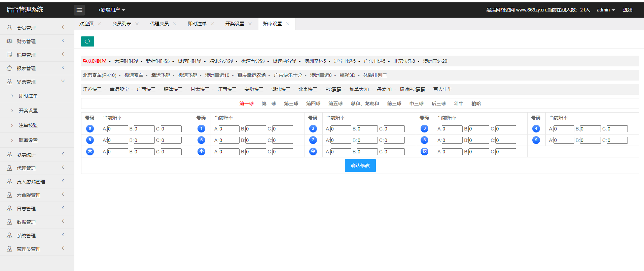Close the 会员列表 tab
Viewport: 644px width, 271px height.
click(x=137, y=24)
